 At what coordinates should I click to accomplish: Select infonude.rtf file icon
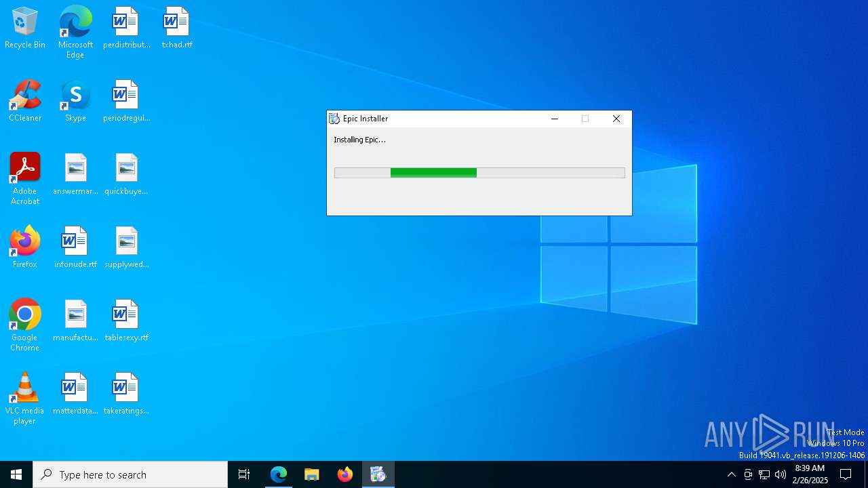tap(75, 248)
